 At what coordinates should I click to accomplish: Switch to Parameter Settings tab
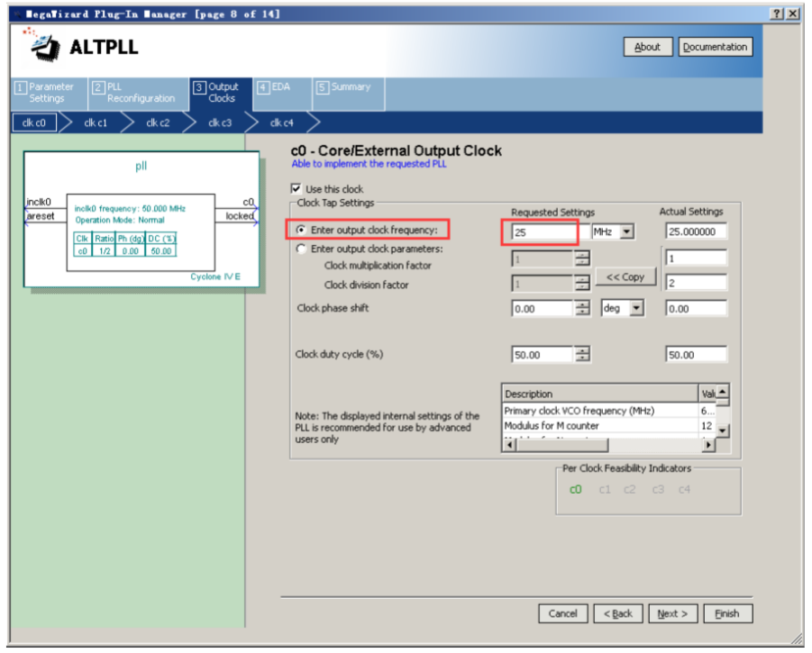49,94
